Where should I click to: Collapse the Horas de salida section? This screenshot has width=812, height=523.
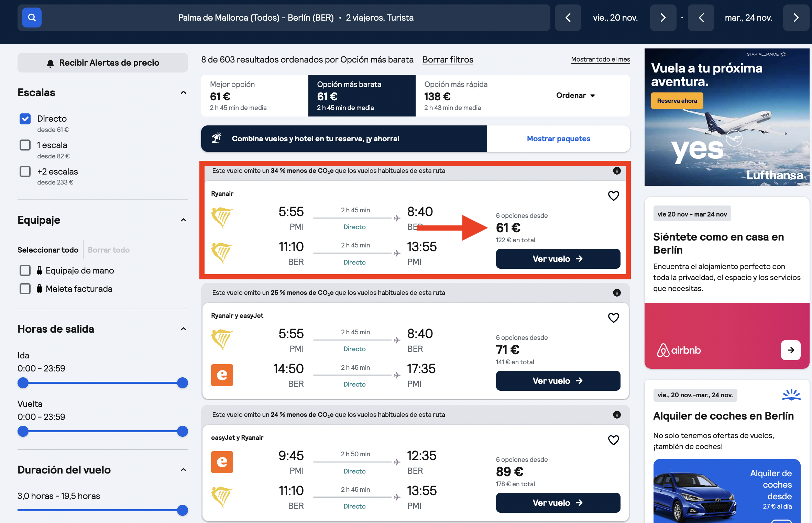[x=184, y=329]
